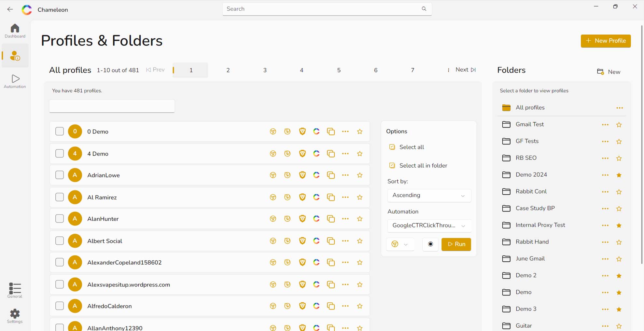
Task: Open options menu for All profiles folder
Action: tap(620, 108)
